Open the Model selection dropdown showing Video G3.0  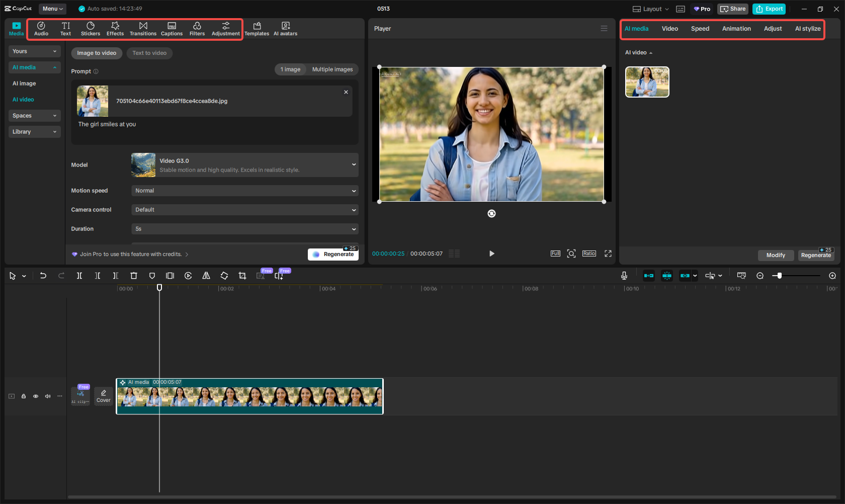tap(244, 165)
